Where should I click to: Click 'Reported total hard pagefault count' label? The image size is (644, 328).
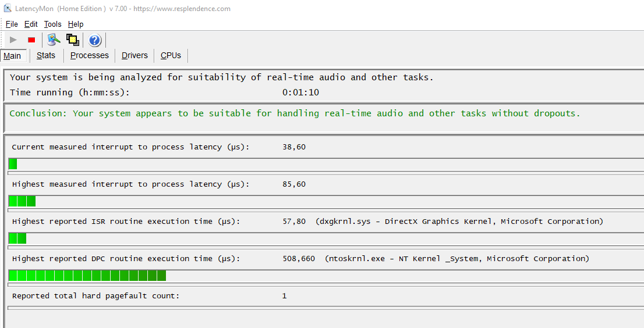[95, 296]
